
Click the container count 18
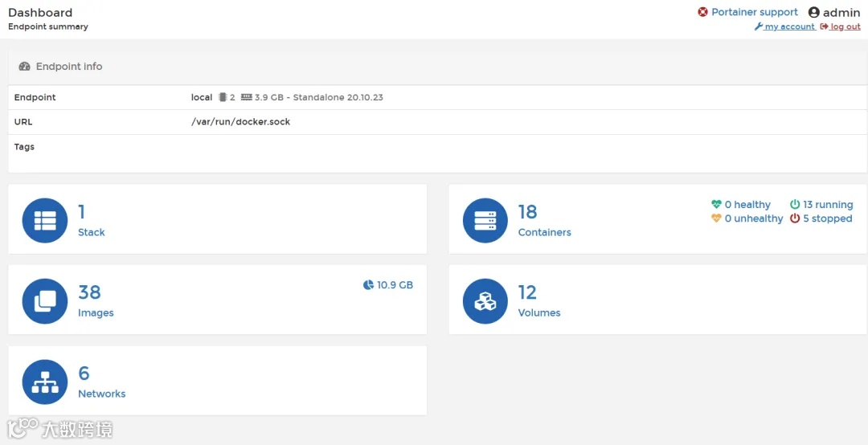click(527, 212)
